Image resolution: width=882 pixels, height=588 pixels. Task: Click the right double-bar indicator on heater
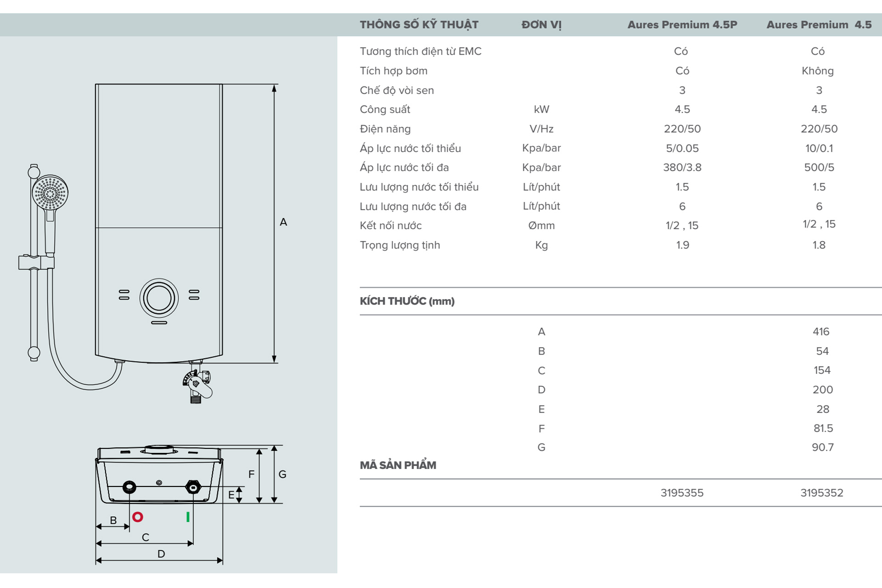coord(194,295)
